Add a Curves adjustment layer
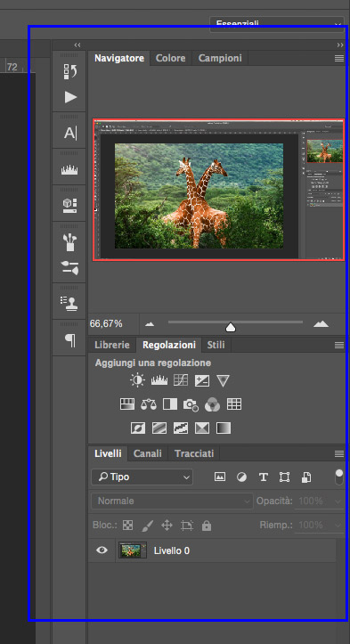Screen dimensions: 350x644 coord(181,380)
